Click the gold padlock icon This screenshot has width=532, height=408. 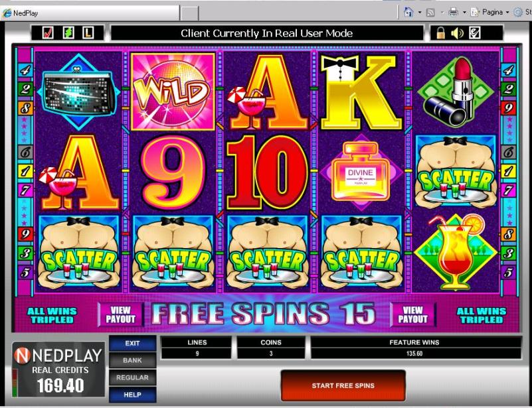(440, 33)
